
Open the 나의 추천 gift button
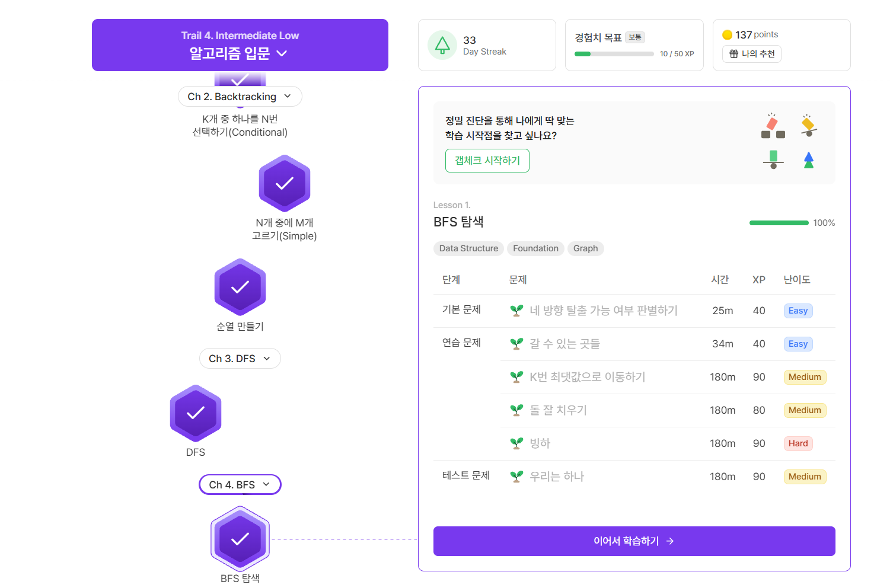pyautogui.click(x=752, y=54)
